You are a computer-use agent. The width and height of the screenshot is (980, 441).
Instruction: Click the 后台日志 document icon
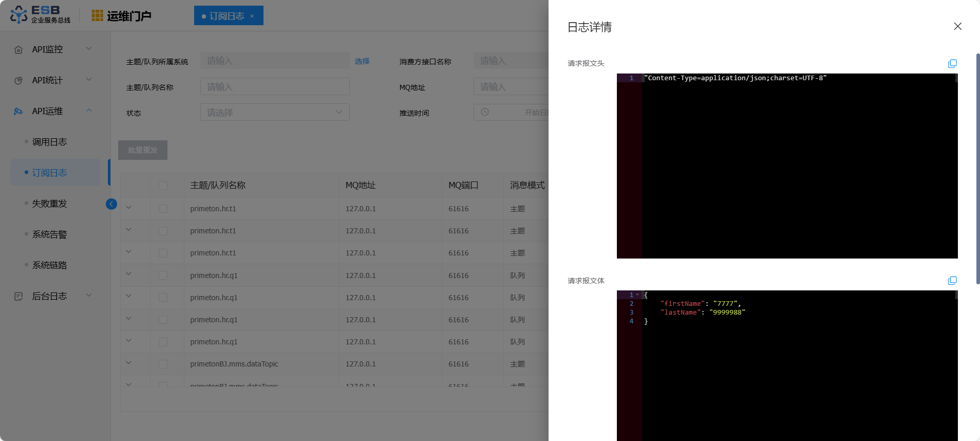coord(18,297)
